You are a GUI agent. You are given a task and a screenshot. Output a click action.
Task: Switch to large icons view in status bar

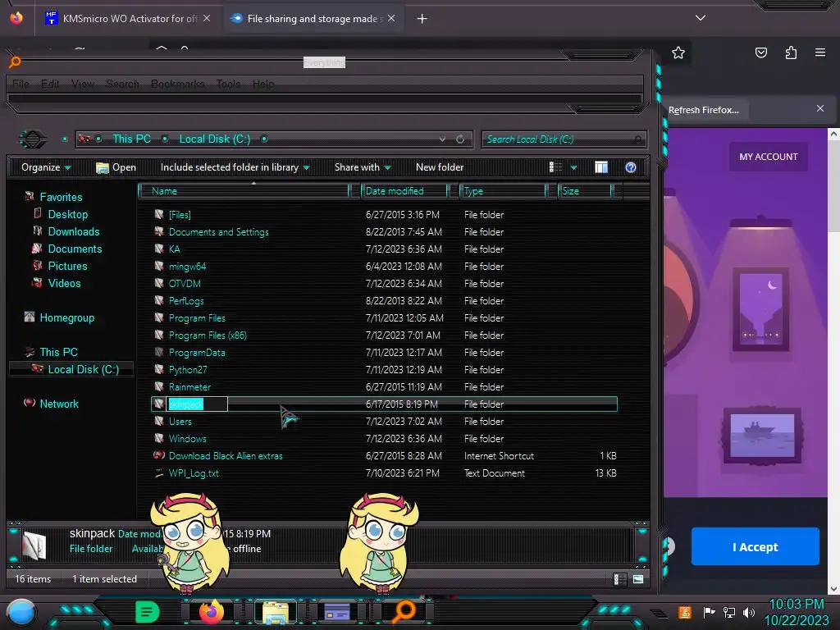point(638,579)
